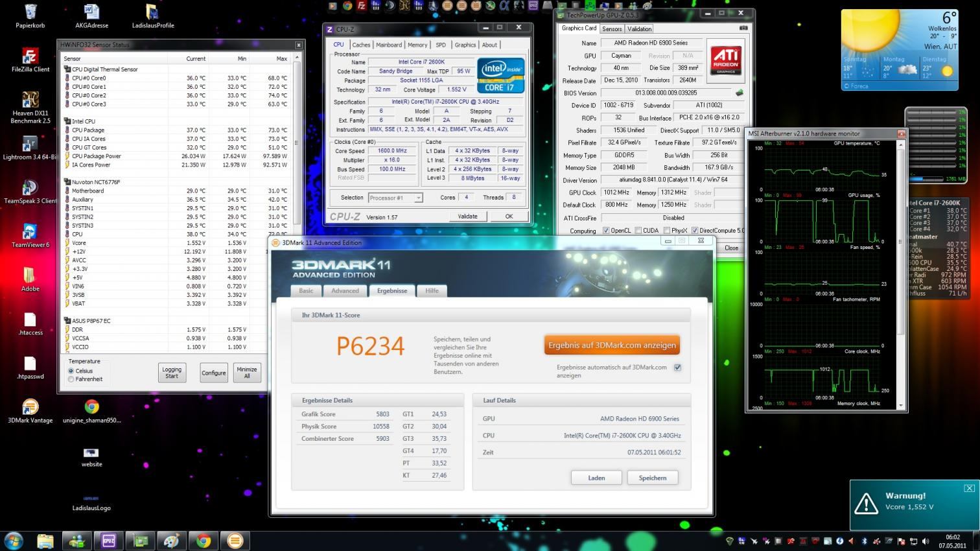Image resolution: width=980 pixels, height=551 pixels.
Task: Open the Advanced tab in 3DMark 11
Action: click(x=345, y=291)
